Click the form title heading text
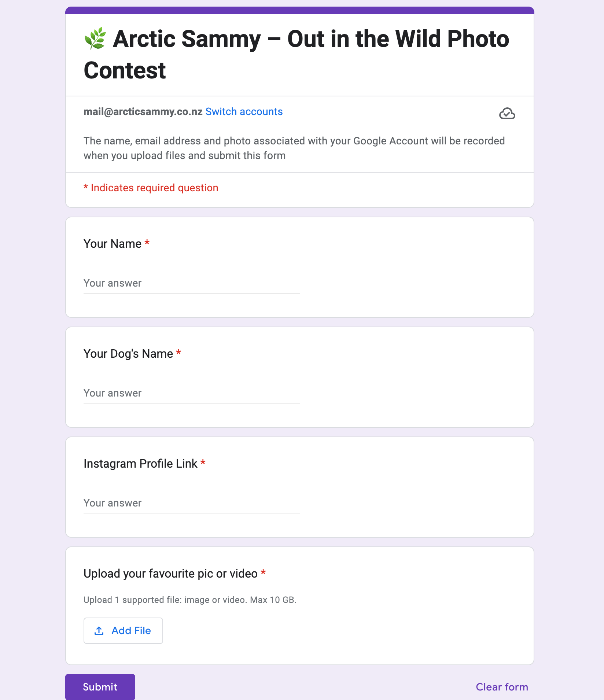 tap(297, 54)
